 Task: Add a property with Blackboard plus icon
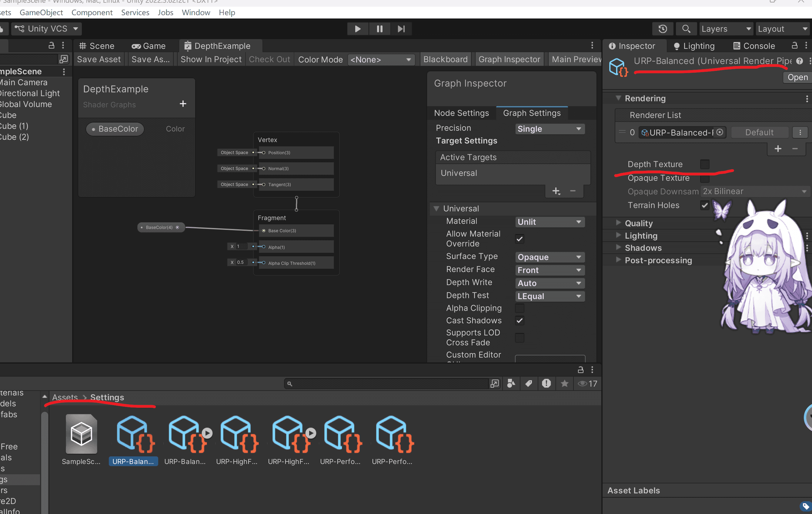183,103
